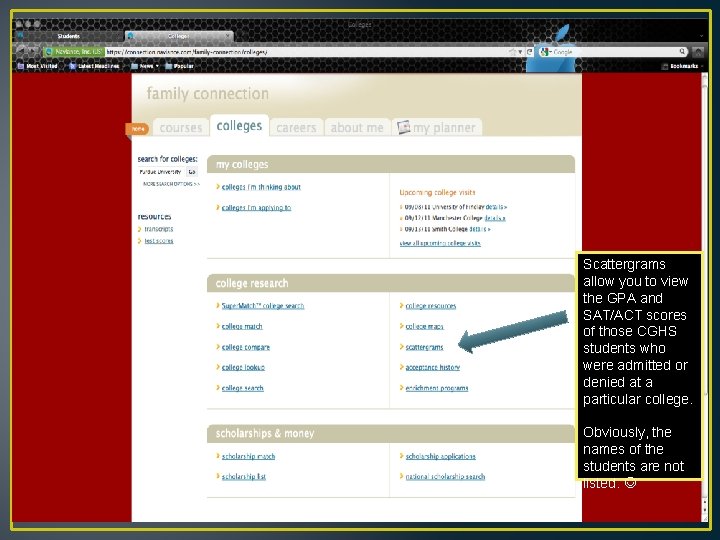Open the national scholarship search link
This screenshot has width=720, height=540.
click(445, 477)
